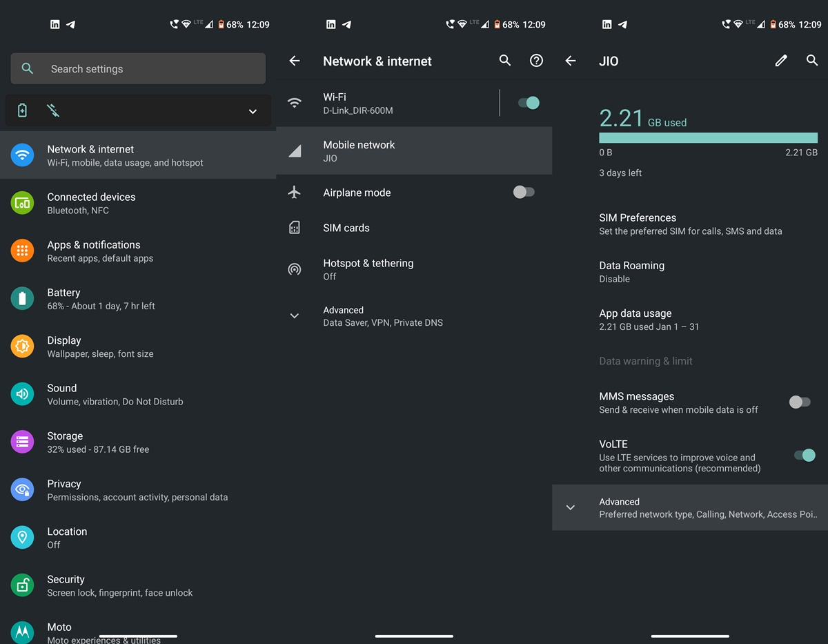Tap the Sound speaker icon
828x644 pixels.
click(x=22, y=394)
